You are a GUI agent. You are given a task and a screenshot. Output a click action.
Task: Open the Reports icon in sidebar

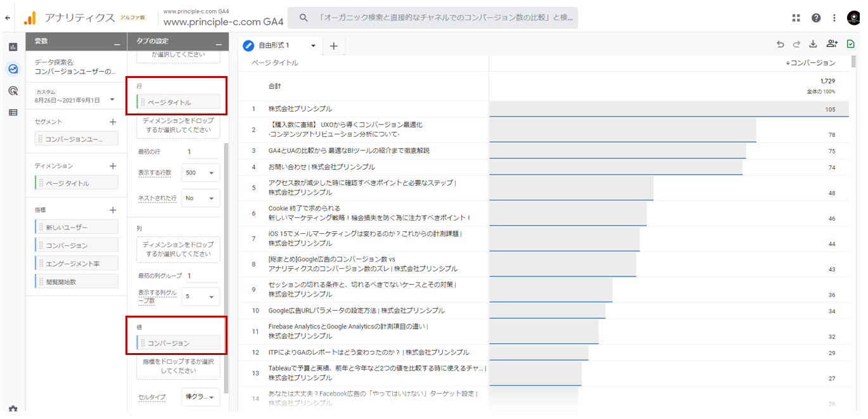pyautogui.click(x=13, y=47)
